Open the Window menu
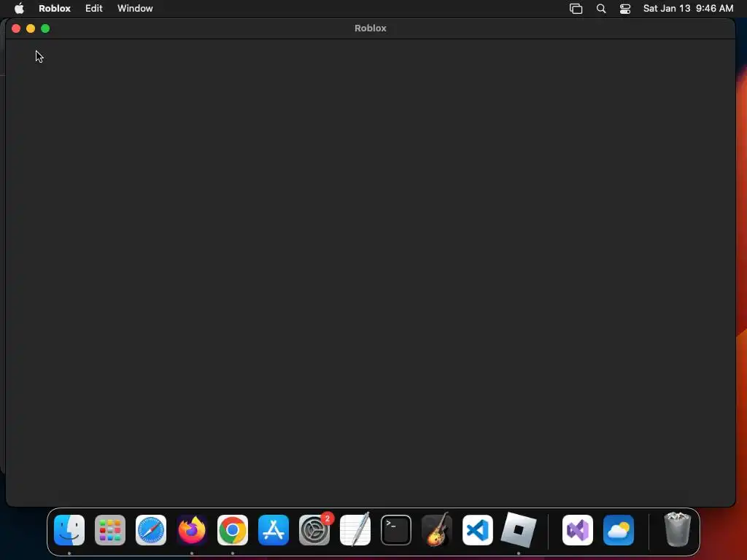Screen dimensions: 747x560 pos(135,8)
